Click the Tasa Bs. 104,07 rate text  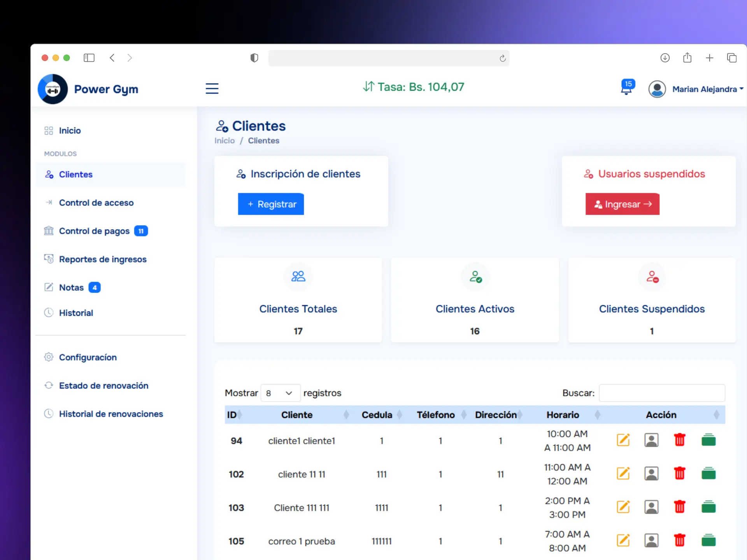point(414,87)
